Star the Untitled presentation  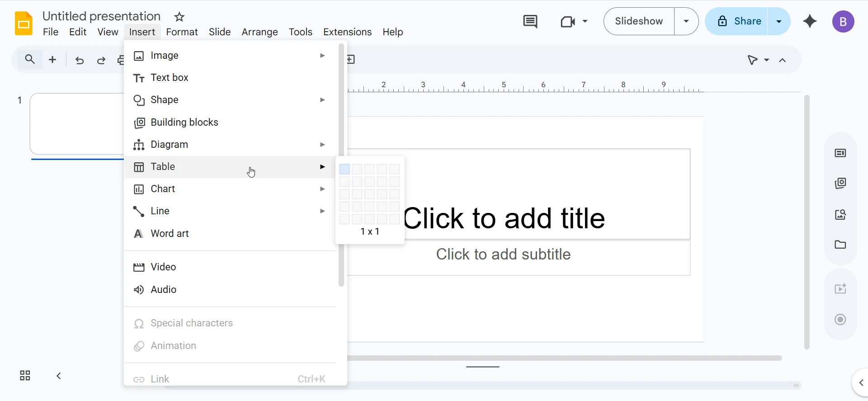(x=179, y=17)
